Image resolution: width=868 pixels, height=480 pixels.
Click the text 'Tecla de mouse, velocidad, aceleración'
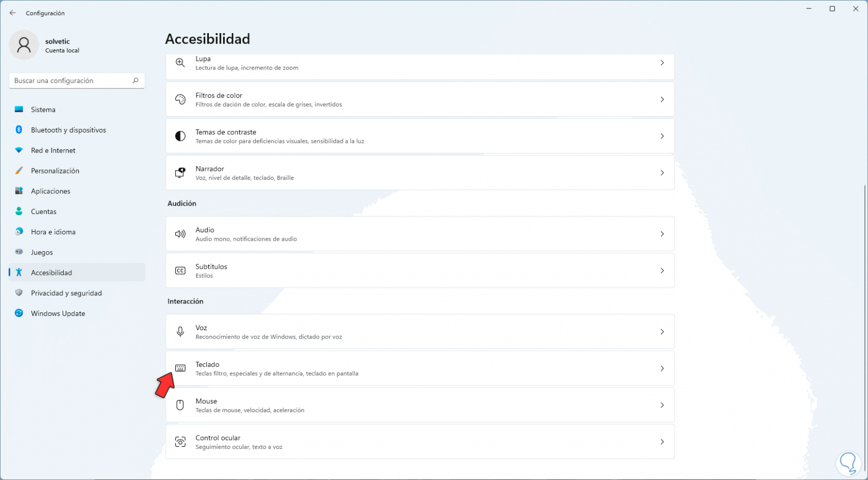[250, 411]
